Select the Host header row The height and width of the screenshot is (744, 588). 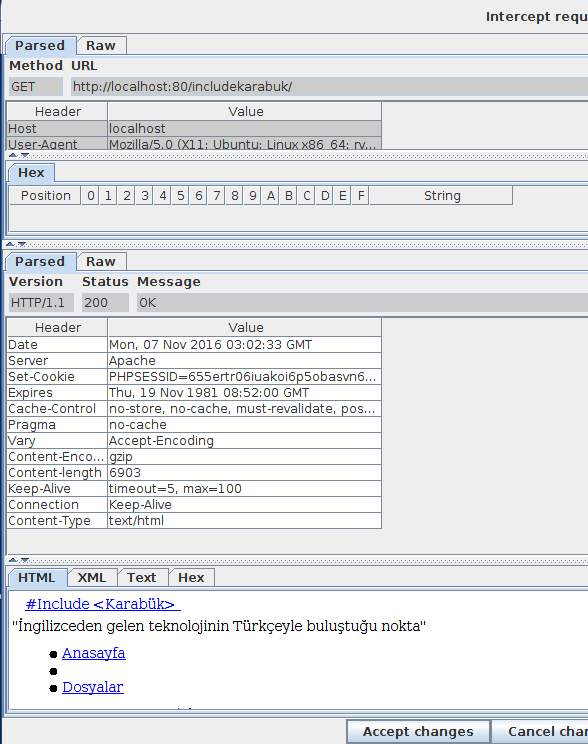tap(194, 129)
